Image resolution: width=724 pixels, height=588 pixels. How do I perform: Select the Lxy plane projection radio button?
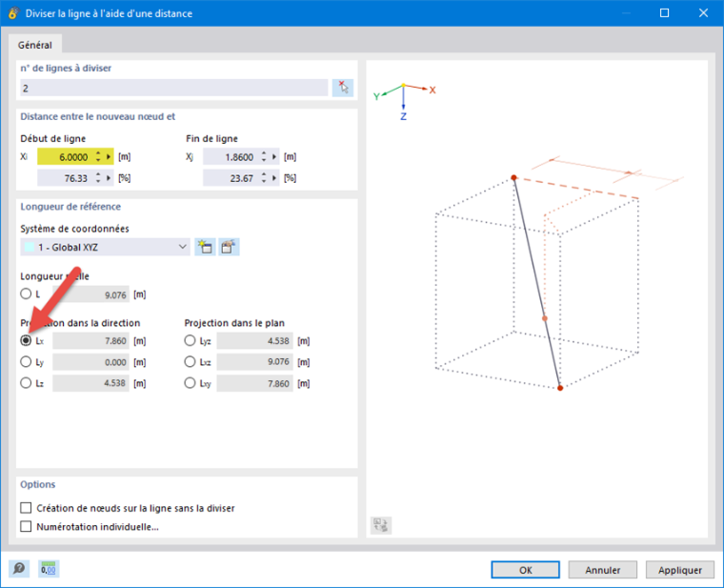point(190,383)
